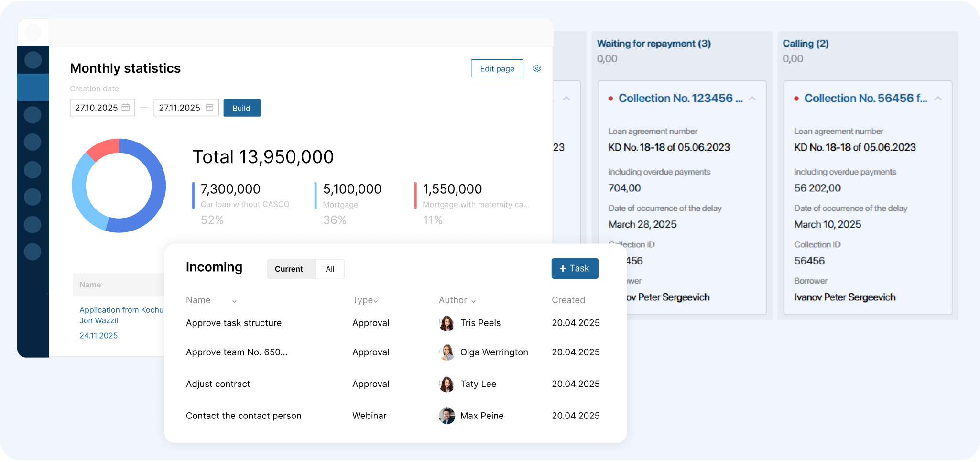Open the settings gear next to Edit page
980x462 pixels.
click(x=537, y=68)
